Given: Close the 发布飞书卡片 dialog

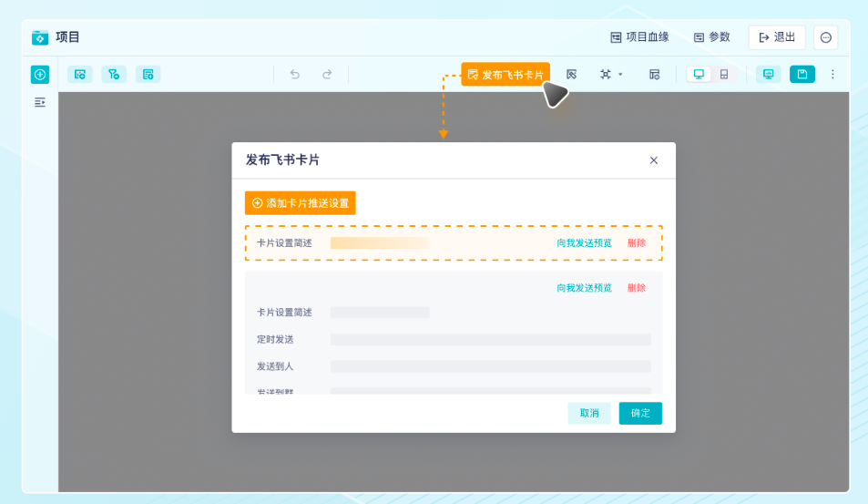Looking at the screenshot, I should (654, 160).
